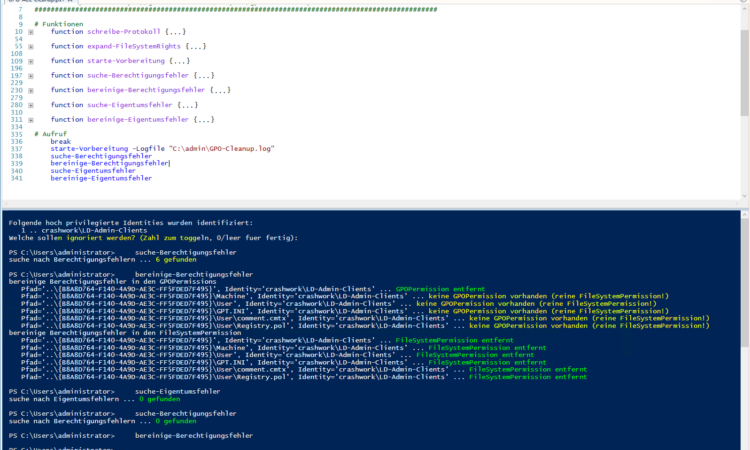Click the editor scrollbar down arrow
Screen dimensions: 750x450
[x=744, y=196]
